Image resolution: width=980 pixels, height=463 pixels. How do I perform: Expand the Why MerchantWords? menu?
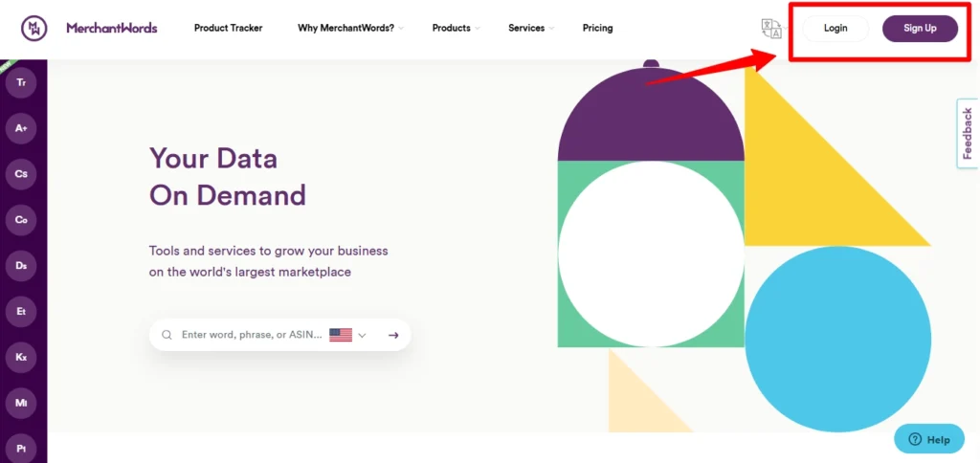coord(350,28)
